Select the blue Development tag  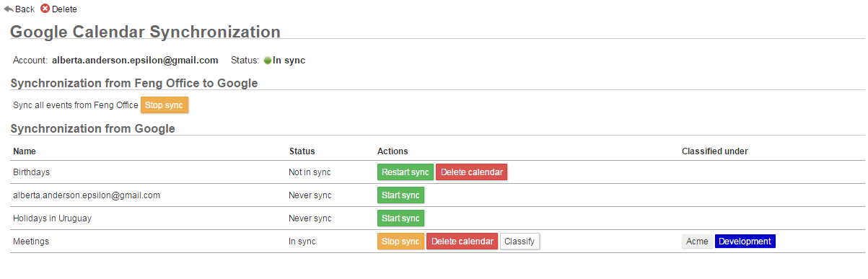[745, 242]
